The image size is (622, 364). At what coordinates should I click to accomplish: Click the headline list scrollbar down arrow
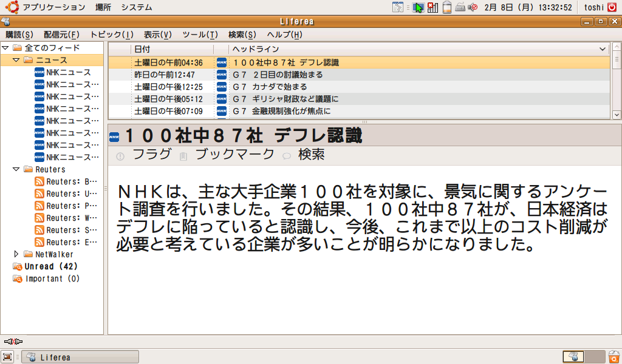pyautogui.click(x=617, y=115)
